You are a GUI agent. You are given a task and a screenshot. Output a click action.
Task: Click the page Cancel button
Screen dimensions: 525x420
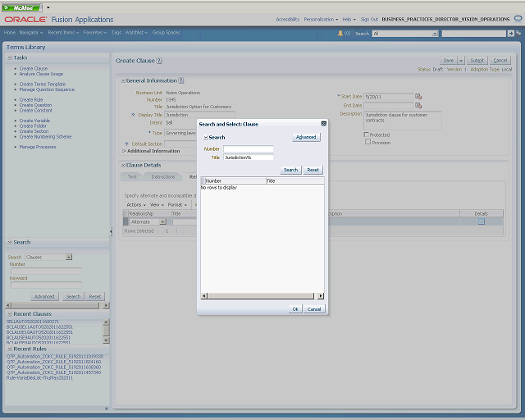click(500, 60)
